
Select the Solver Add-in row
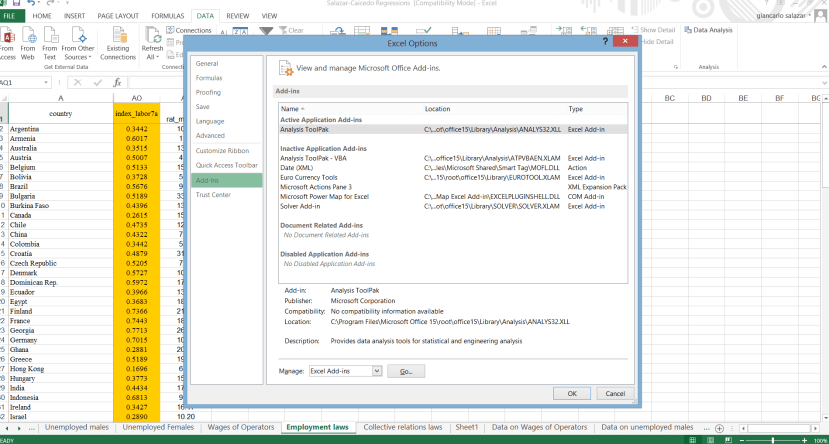click(453, 206)
